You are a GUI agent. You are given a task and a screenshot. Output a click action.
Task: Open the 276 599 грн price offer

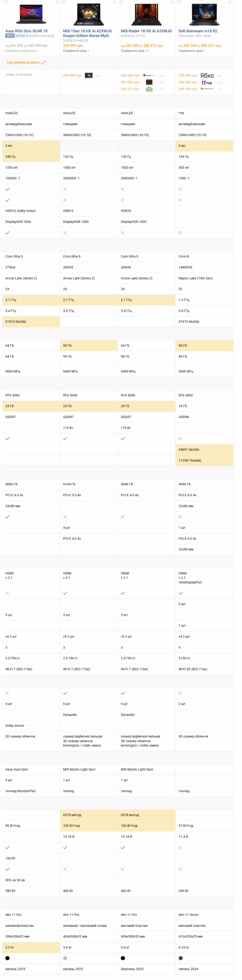188,75
